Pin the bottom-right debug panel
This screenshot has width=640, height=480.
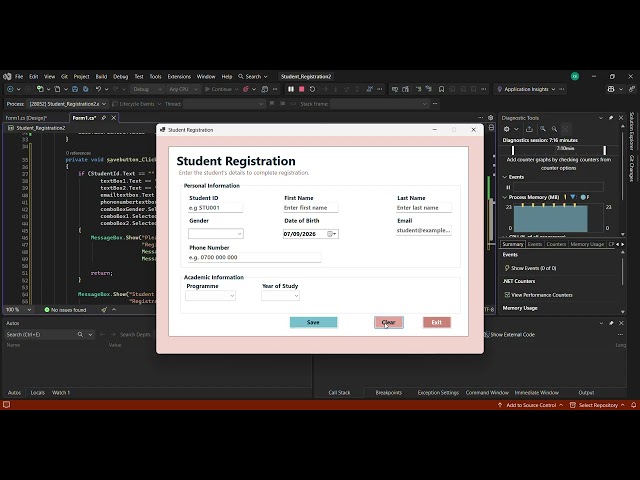[x=611, y=323]
